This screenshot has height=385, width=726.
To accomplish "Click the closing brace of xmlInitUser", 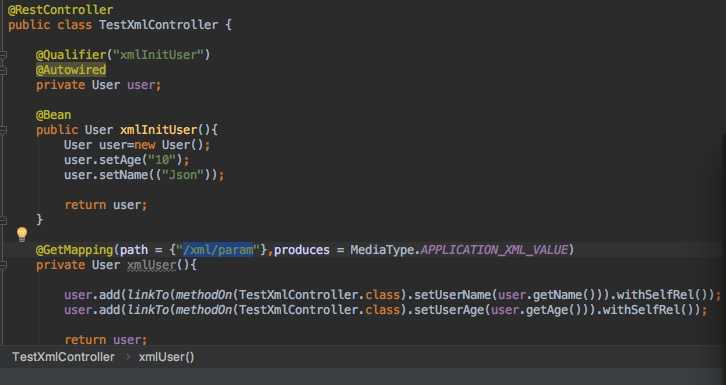I will click(39, 220).
